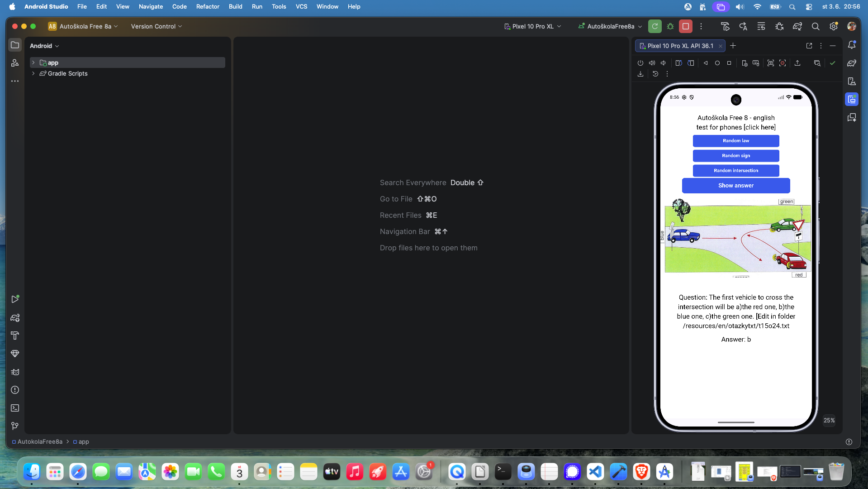Open more run actions three-dot menu
The image size is (868, 489).
[701, 26]
